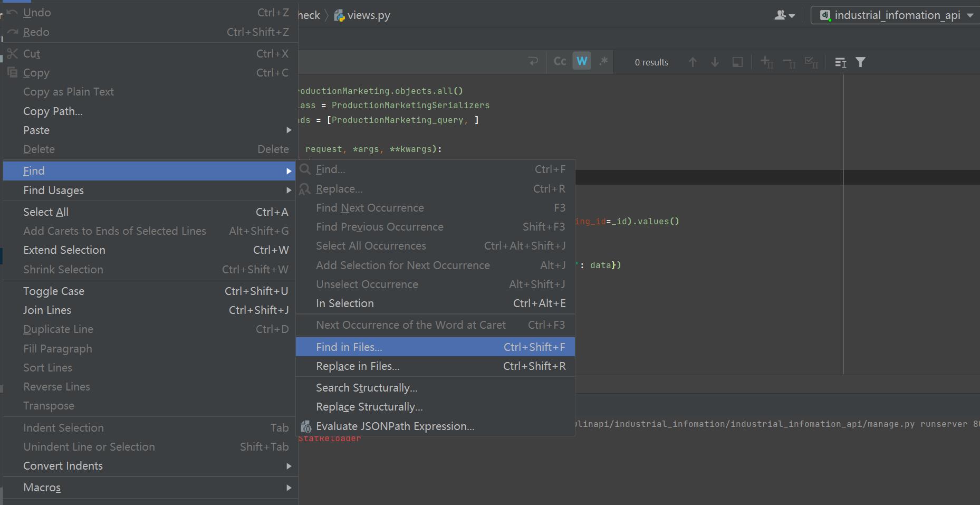The width and height of the screenshot is (980, 505).
Task: Select Unselect Occurrence
Action: [x=435, y=284]
